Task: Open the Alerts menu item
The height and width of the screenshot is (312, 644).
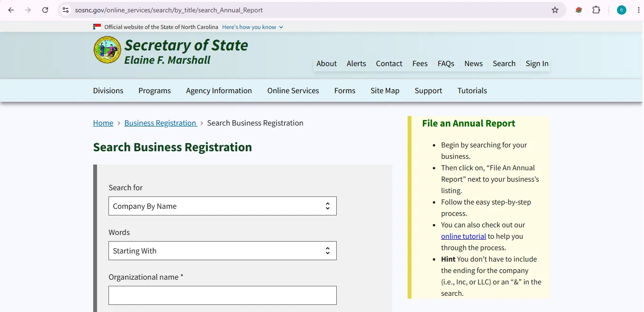Action: (356, 63)
